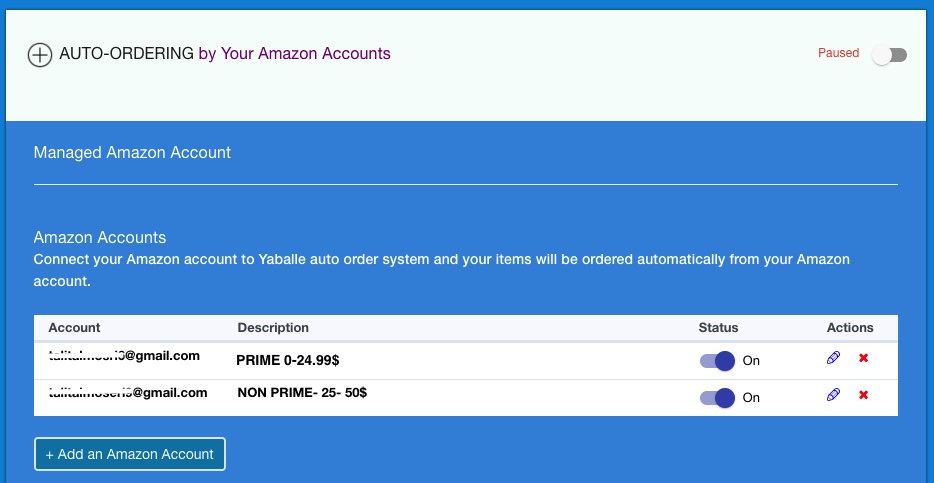Open the pencil editor for the NON PRIME account
Viewport: 934px width, 483px height.
[x=834, y=395]
